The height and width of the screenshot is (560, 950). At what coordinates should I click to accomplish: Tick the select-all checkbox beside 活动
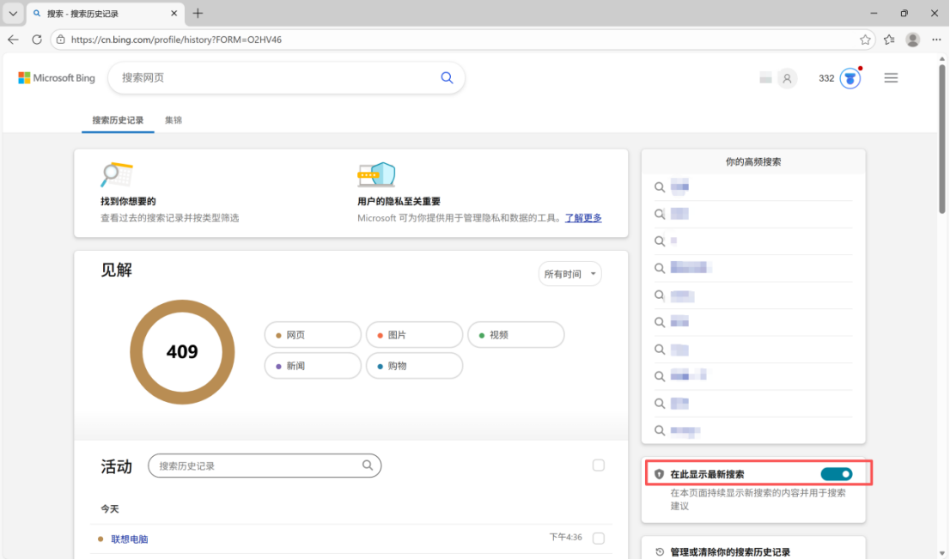pos(599,466)
